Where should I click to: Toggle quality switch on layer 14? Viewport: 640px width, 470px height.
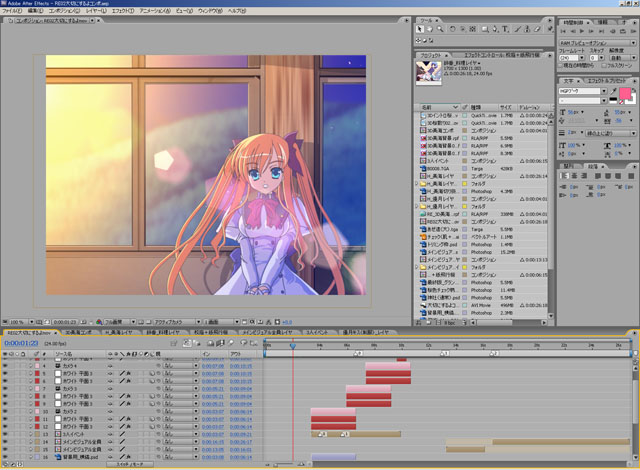(122, 442)
